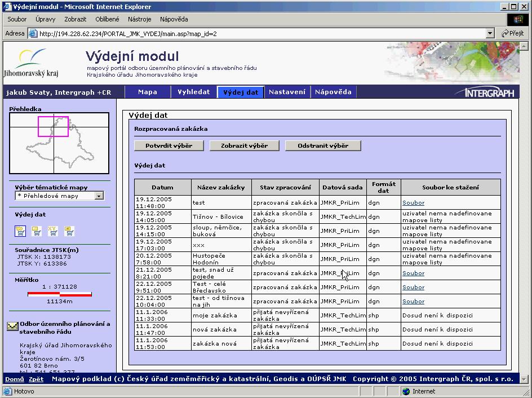Select the plain rectangle cart icon

pyautogui.click(x=37, y=231)
